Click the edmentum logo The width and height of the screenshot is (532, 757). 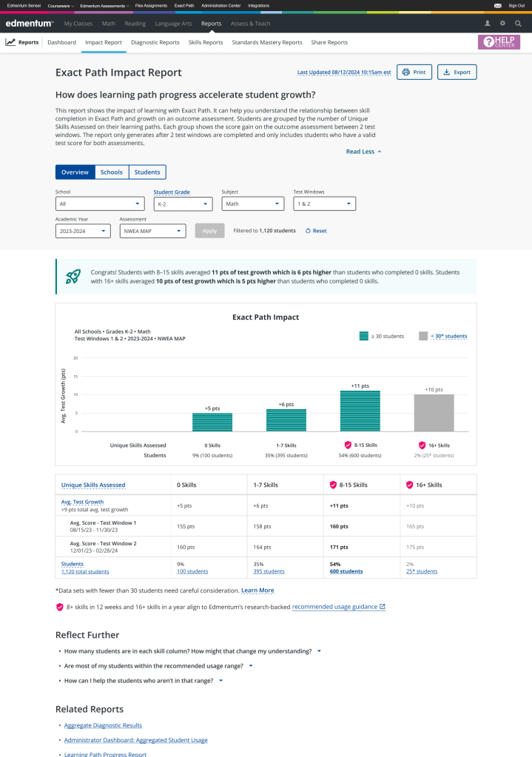coord(30,24)
